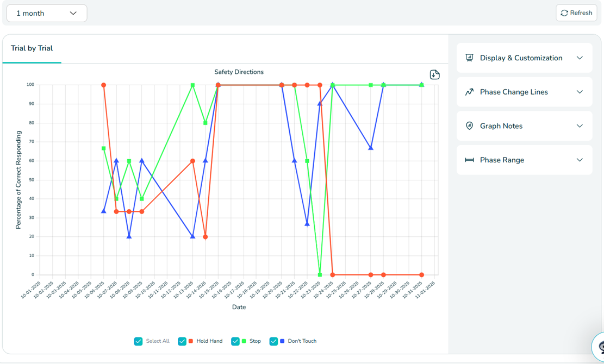Switch to the Trial by Trial tab
The image size is (604, 364).
point(32,48)
